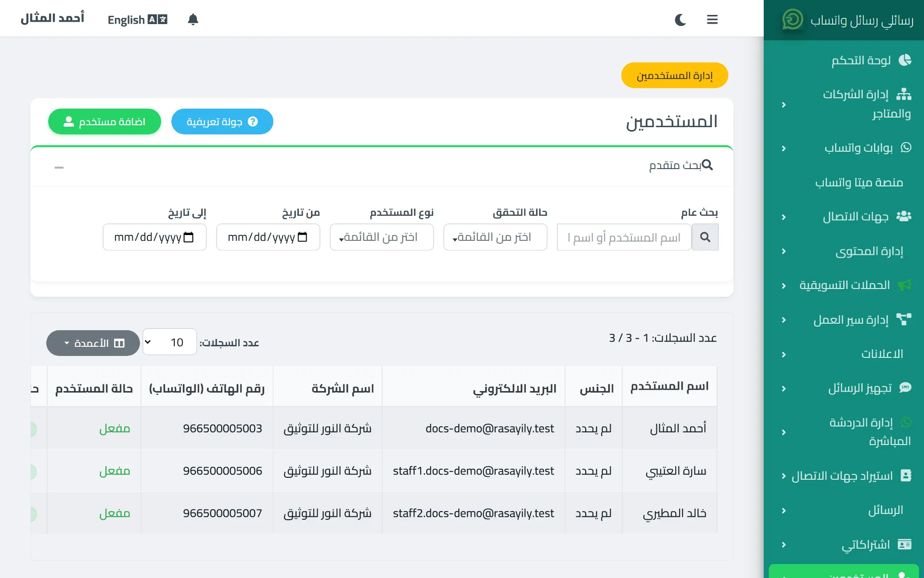The height and width of the screenshot is (578, 924).
Task: Sort by اسم المستخدم column header
Action: pos(669,386)
